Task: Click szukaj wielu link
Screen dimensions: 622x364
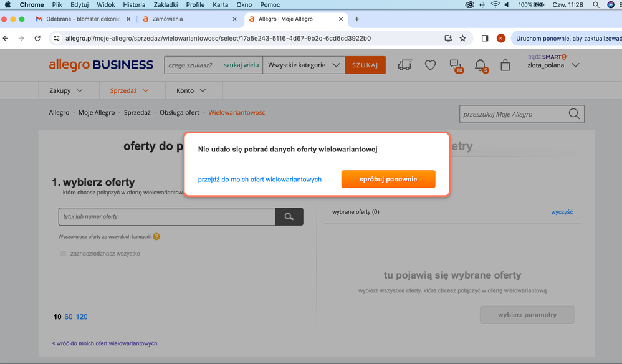Action: [x=241, y=65]
